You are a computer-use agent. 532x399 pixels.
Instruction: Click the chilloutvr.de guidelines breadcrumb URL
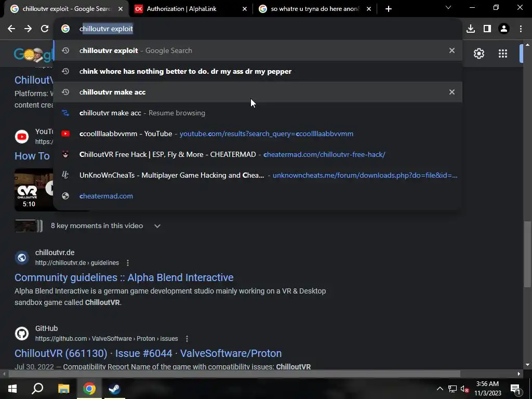pyautogui.click(x=77, y=263)
